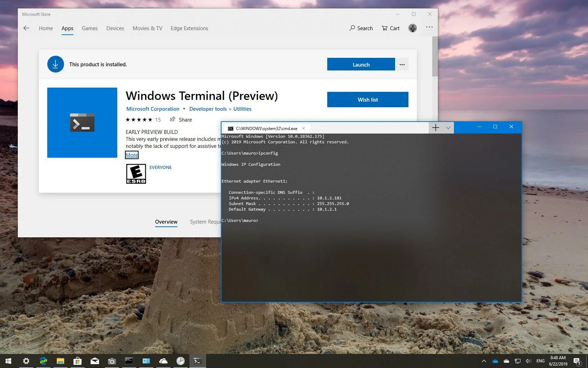
Task: Open Settings from the taskbar
Action: point(26,361)
